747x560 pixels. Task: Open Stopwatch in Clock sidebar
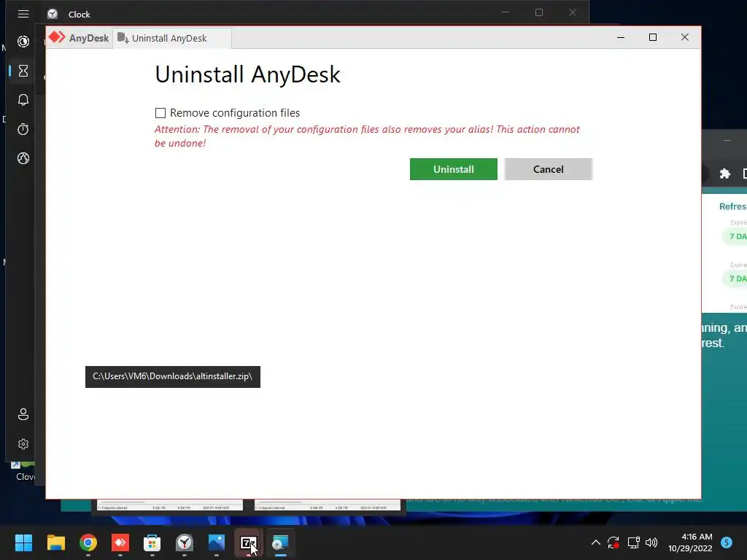coord(23,129)
